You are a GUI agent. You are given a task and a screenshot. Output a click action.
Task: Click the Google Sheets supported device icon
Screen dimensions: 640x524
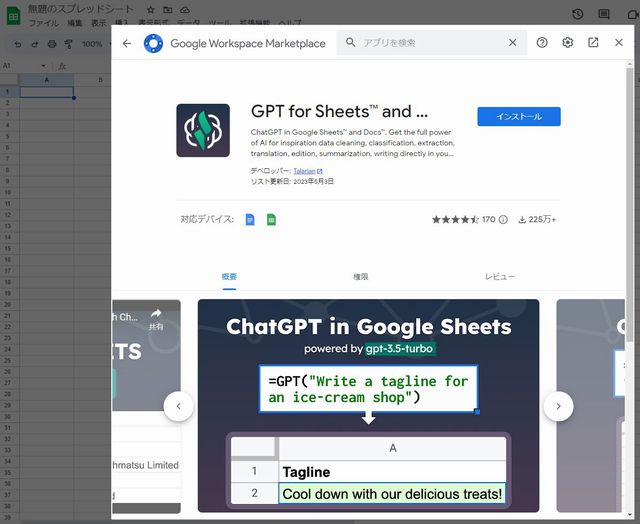(x=271, y=220)
